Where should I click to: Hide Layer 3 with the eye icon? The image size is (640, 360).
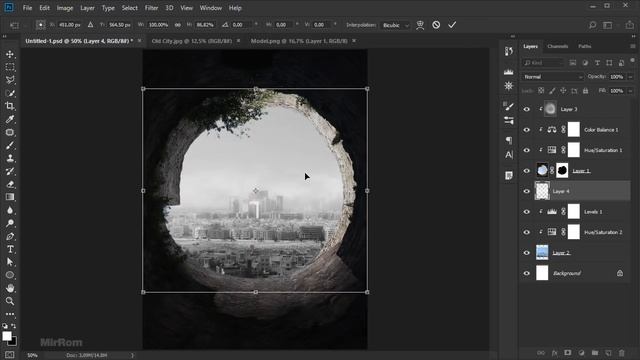527,109
